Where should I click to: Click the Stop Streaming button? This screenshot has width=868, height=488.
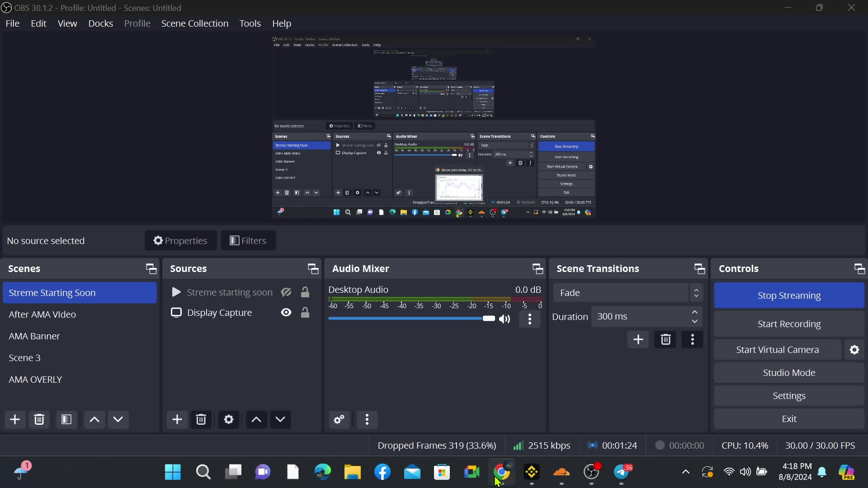pos(789,296)
